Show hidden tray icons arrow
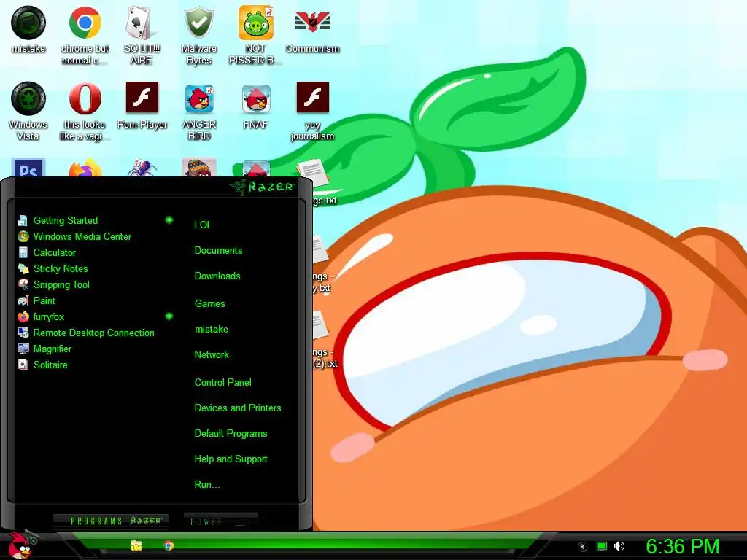 583,547
